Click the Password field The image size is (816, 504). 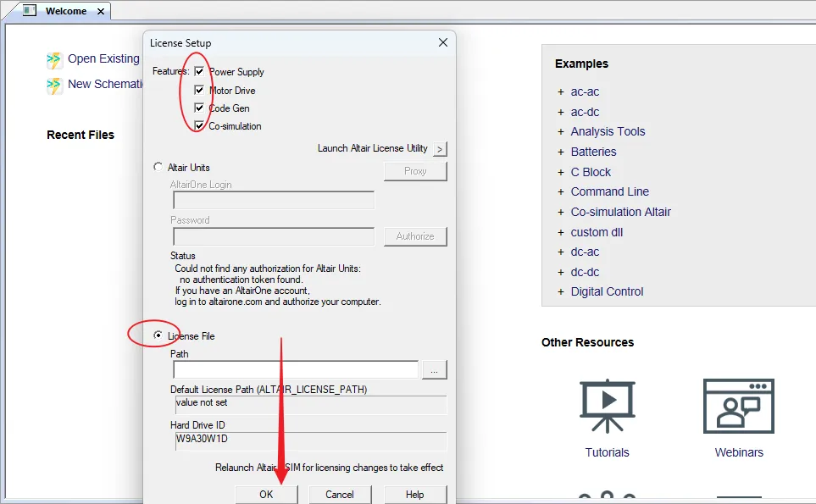click(274, 236)
